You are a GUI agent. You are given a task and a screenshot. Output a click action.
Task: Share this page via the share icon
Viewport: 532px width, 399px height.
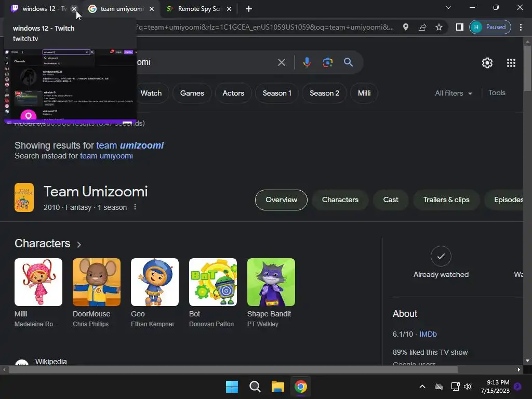422,27
